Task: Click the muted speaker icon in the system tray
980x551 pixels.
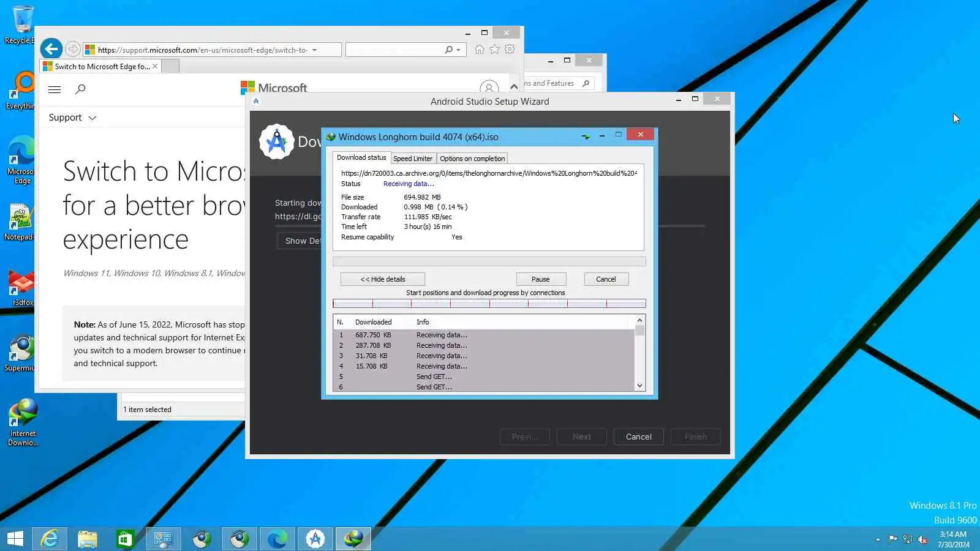Action: pos(922,539)
